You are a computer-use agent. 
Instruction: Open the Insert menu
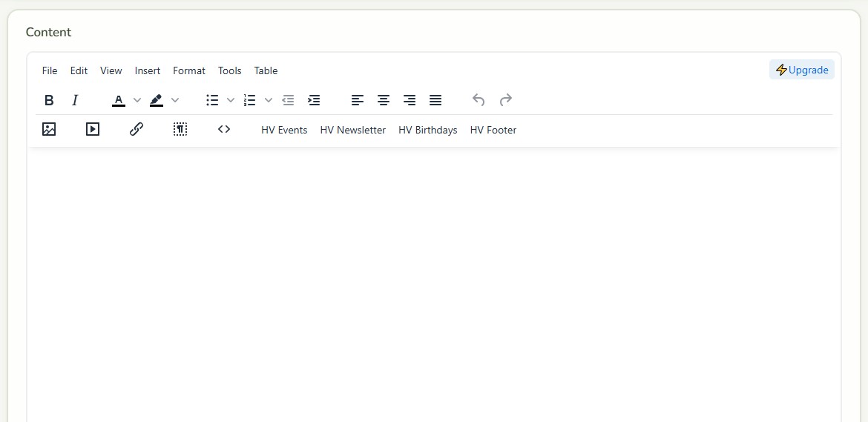click(x=147, y=70)
